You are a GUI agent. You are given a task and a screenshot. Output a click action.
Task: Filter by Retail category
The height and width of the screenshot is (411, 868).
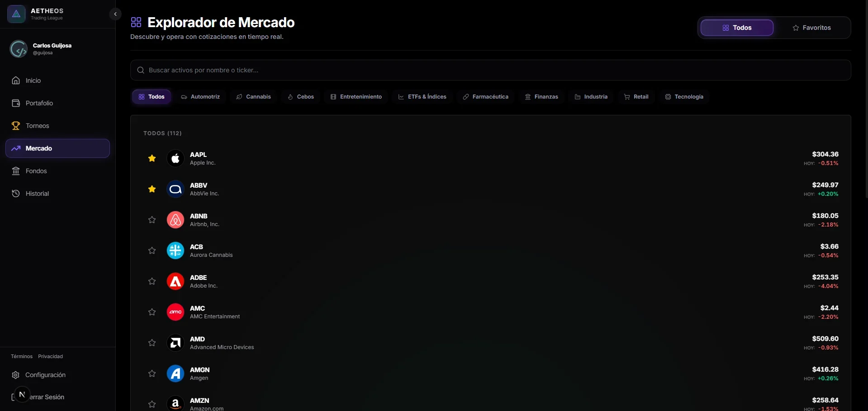click(636, 97)
